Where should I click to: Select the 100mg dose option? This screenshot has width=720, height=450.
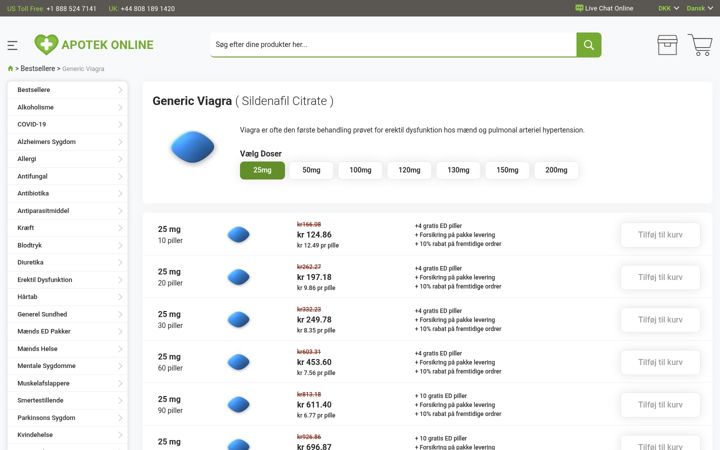[x=360, y=170]
